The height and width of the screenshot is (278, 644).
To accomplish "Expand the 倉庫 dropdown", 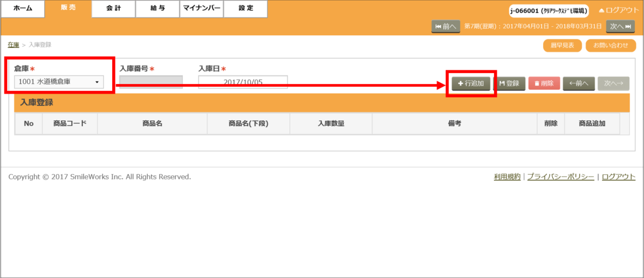I will (59, 82).
